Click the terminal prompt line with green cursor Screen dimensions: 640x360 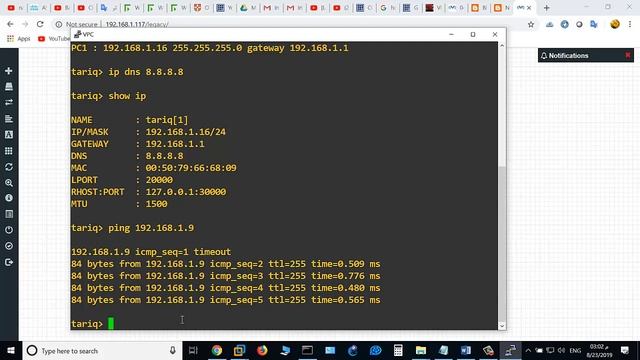coord(93,324)
